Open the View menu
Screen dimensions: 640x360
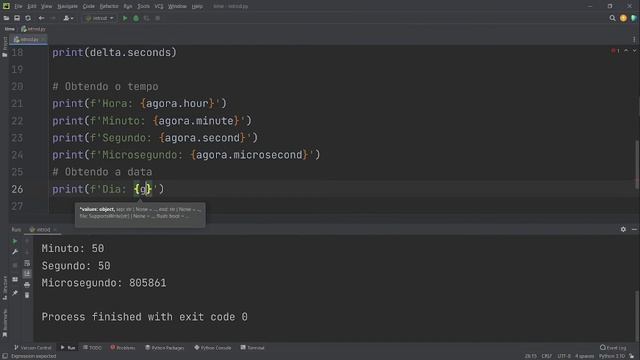[x=47, y=6]
